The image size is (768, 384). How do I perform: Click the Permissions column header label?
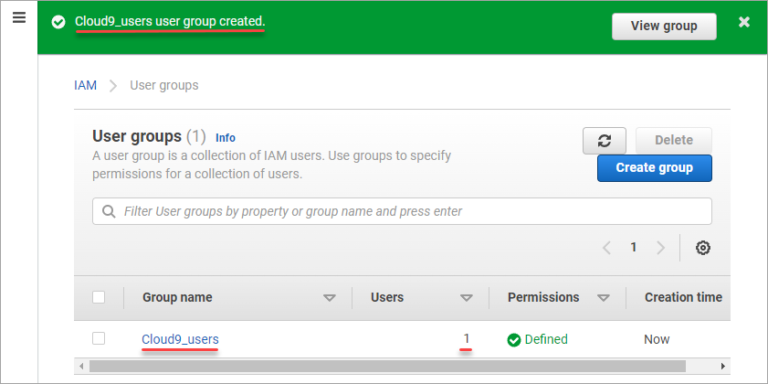[x=543, y=297]
